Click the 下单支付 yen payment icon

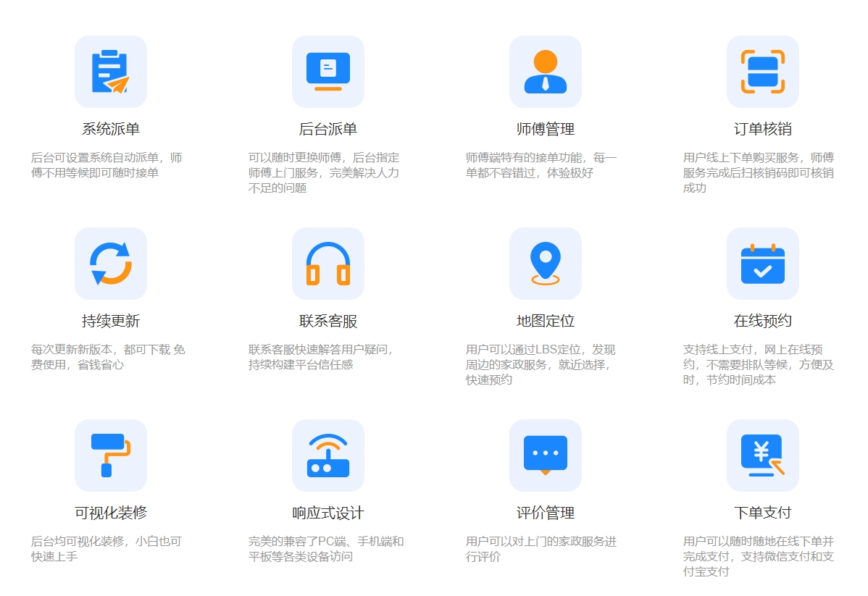point(763,456)
